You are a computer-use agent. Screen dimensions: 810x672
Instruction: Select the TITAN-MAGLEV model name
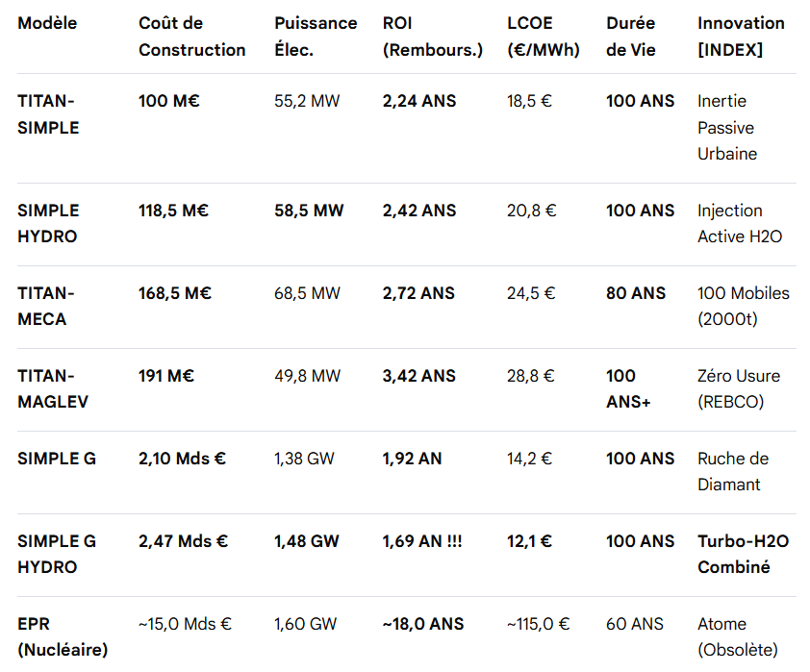[x=52, y=389]
